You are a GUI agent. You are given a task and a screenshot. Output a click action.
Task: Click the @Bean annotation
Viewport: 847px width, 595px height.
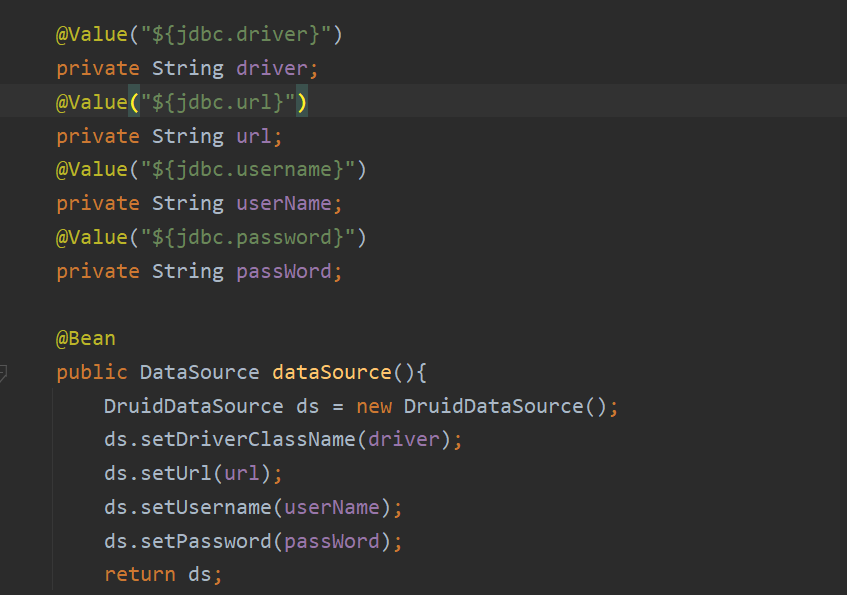[x=85, y=339]
